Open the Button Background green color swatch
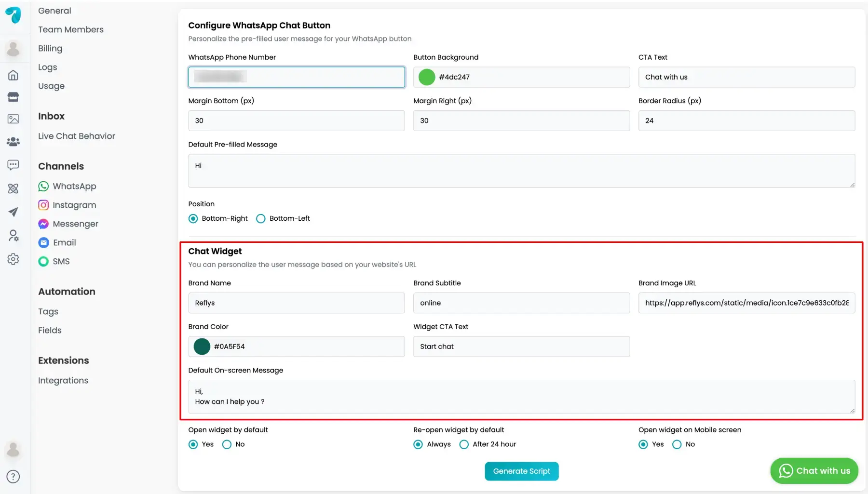This screenshot has height=494, width=868. 427,77
